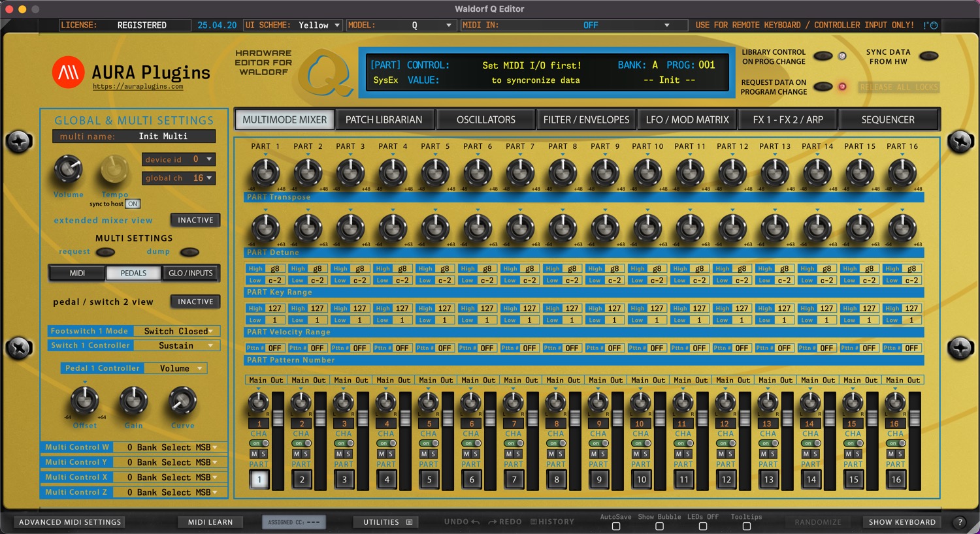
Task: Click the MIDI Learn button
Action: (x=210, y=522)
